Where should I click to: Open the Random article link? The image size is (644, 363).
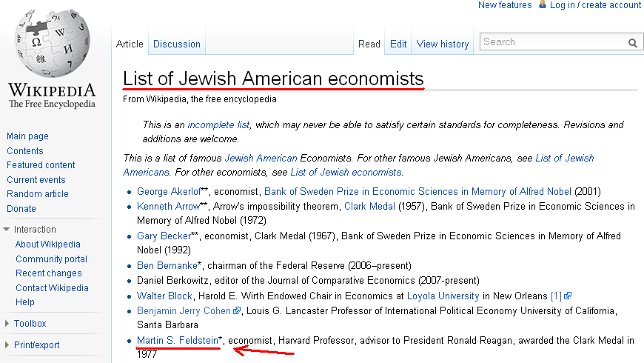pos(37,194)
